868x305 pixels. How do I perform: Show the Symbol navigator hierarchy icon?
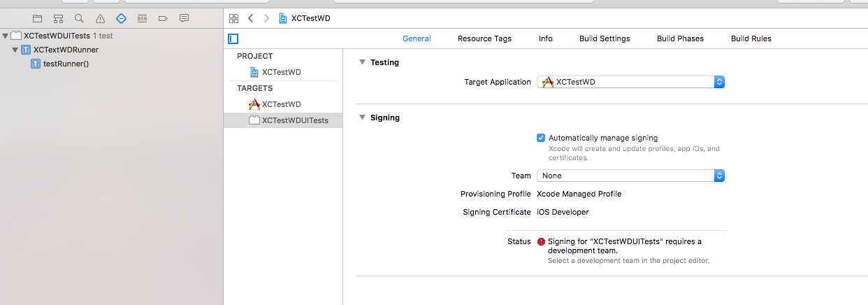coord(58,18)
